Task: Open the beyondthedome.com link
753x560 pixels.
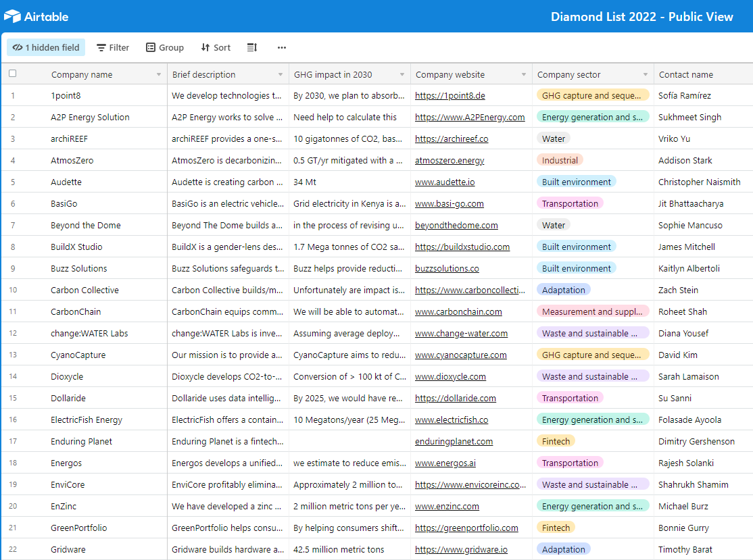Action: click(456, 225)
